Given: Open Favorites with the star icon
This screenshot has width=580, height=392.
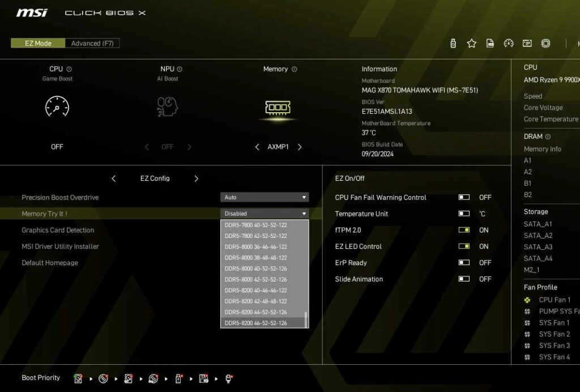Looking at the screenshot, I should click(x=472, y=43).
